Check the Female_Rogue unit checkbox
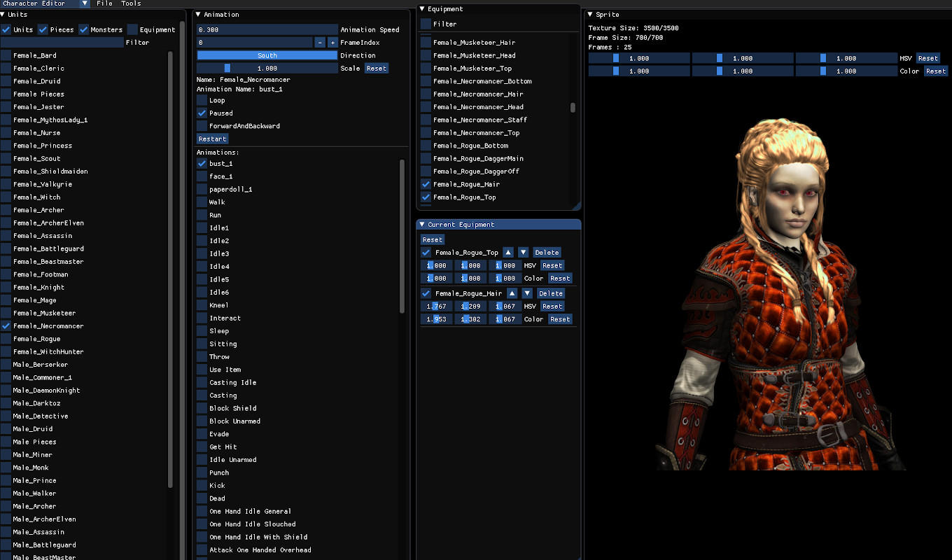Screen dimensions: 952x560 coord(6,339)
